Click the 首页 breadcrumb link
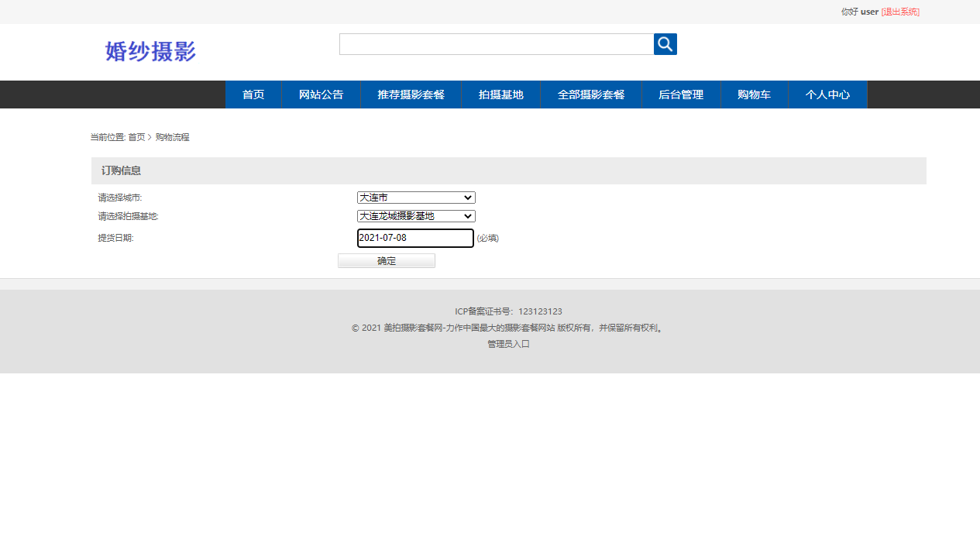 (x=137, y=136)
